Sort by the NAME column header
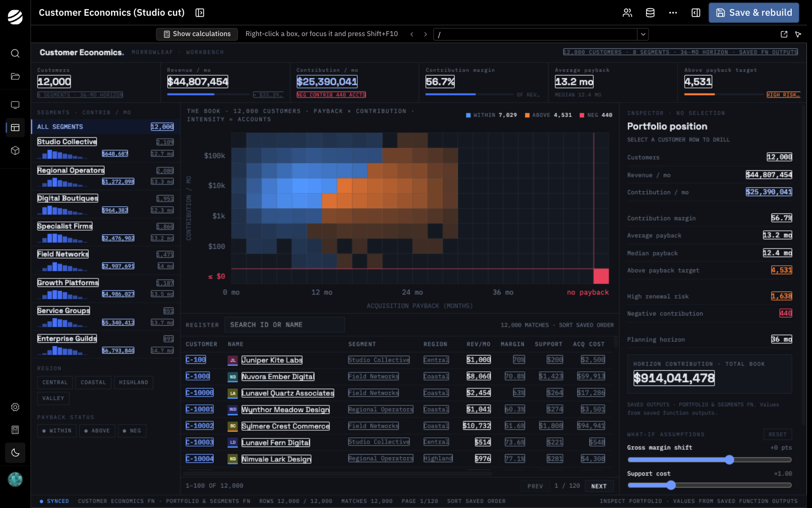The width and height of the screenshot is (812, 508). pos(235,344)
